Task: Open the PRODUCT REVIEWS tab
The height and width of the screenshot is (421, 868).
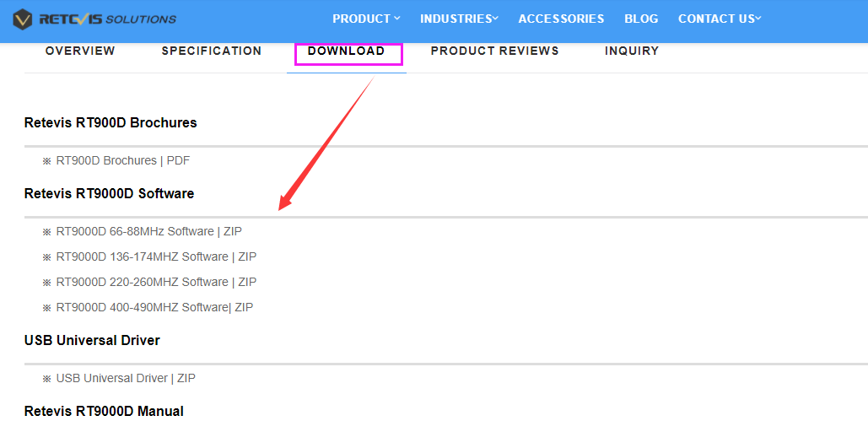Action: (495, 51)
